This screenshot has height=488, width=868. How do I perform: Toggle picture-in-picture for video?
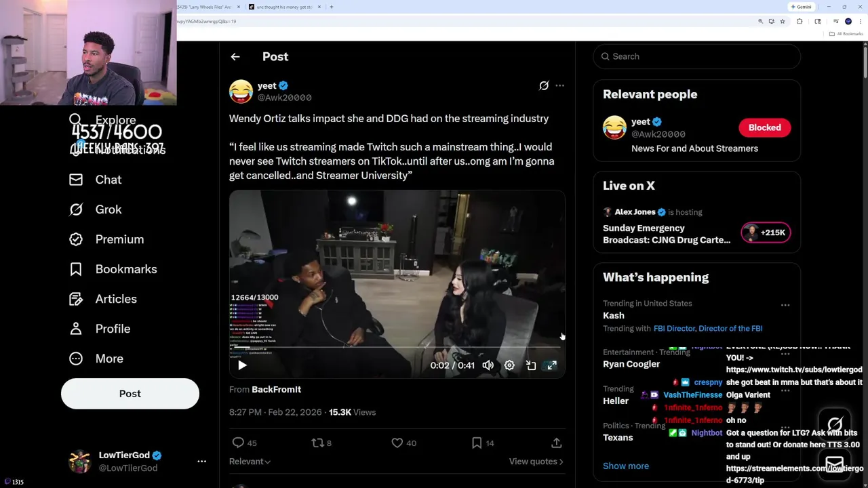click(x=531, y=365)
